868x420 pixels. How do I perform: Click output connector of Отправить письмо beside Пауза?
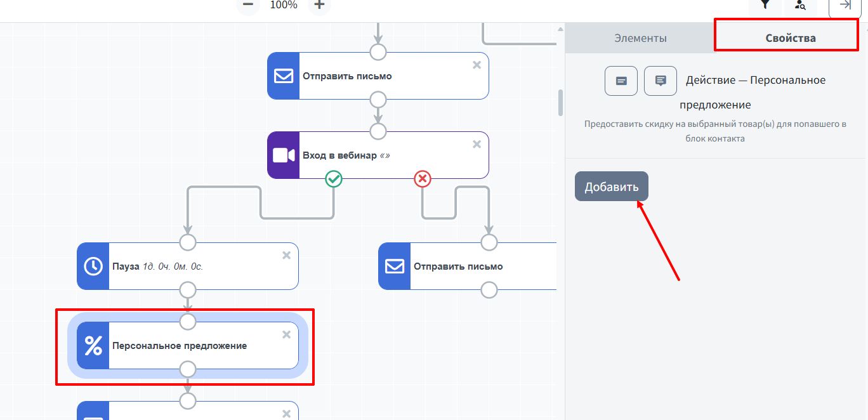coord(489,290)
